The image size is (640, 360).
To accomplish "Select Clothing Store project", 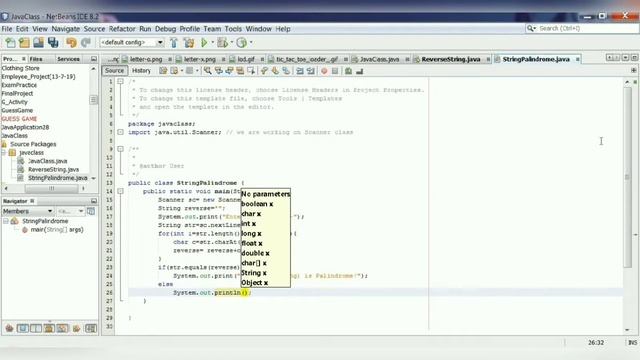I will point(20,68).
